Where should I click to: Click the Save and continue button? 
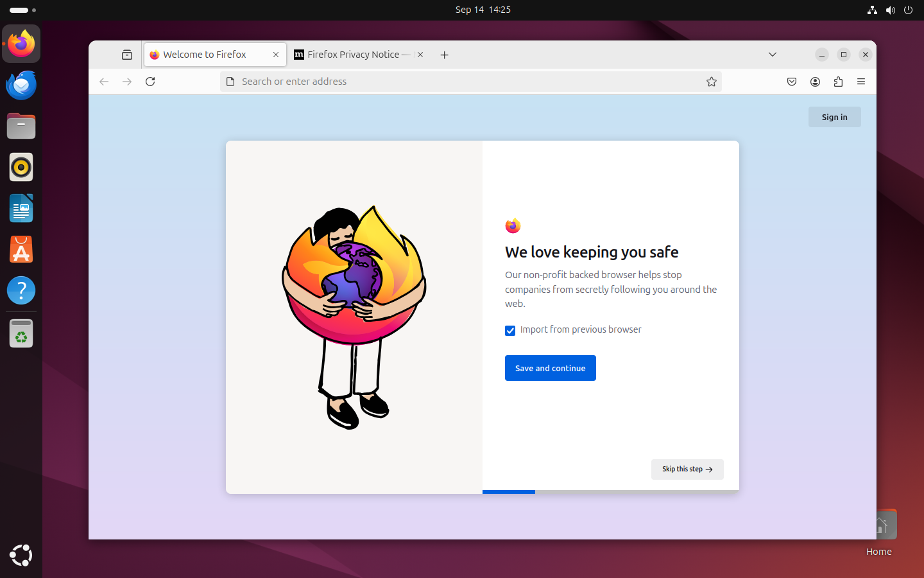[x=550, y=368]
